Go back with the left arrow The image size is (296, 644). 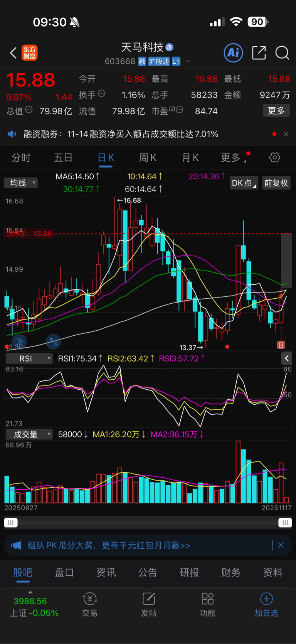click(13, 53)
